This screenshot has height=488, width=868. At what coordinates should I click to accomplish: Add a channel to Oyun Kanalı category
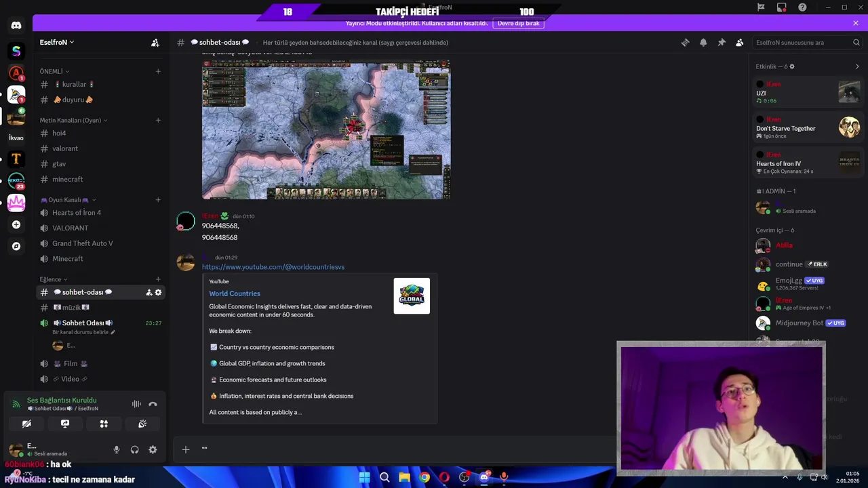158,200
